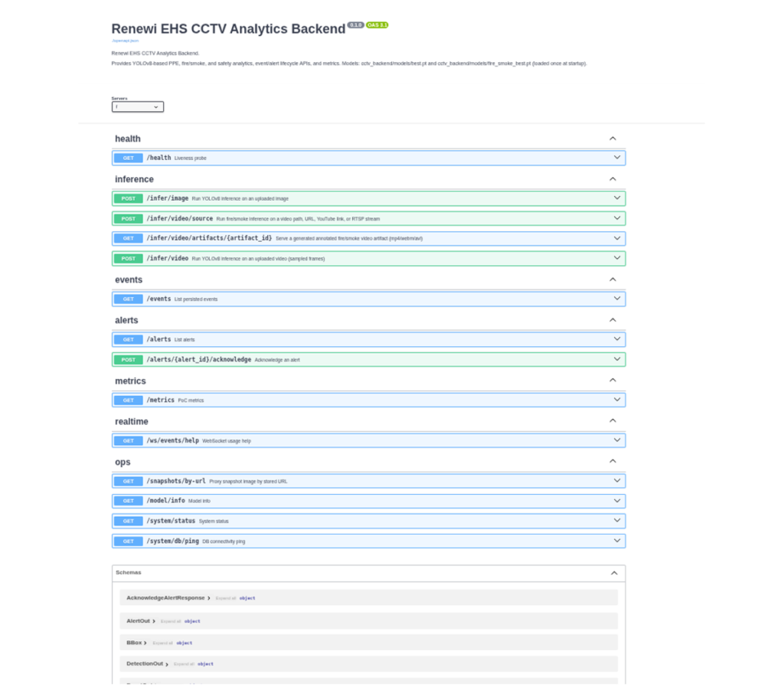The height and width of the screenshot is (690, 784).
Task: Expand chevron on /infer/video/source row
Action: (617, 218)
